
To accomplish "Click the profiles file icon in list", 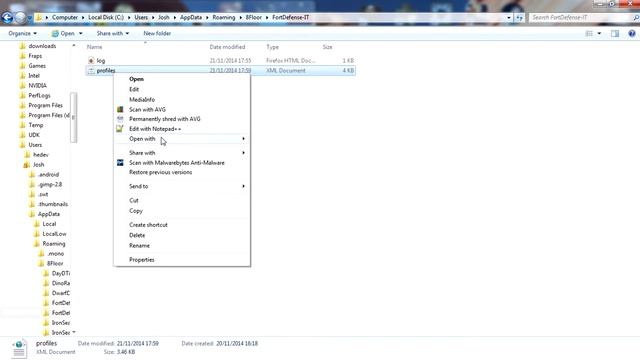I will pyautogui.click(x=91, y=71).
